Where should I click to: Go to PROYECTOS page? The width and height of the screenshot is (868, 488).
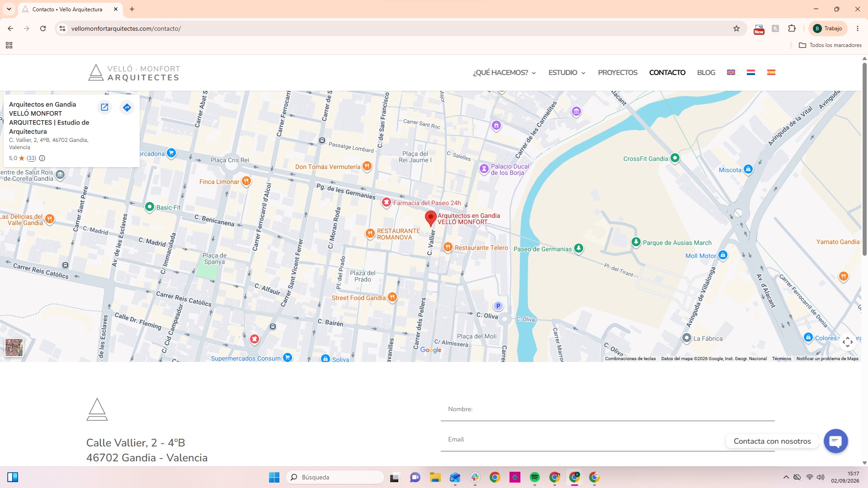(x=618, y=72)
